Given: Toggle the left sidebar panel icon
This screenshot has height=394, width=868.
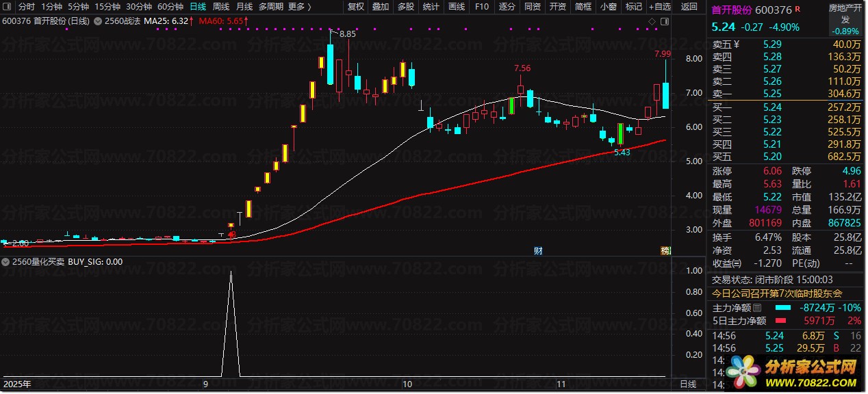Looking at the screenshot, I should [8, 7].
